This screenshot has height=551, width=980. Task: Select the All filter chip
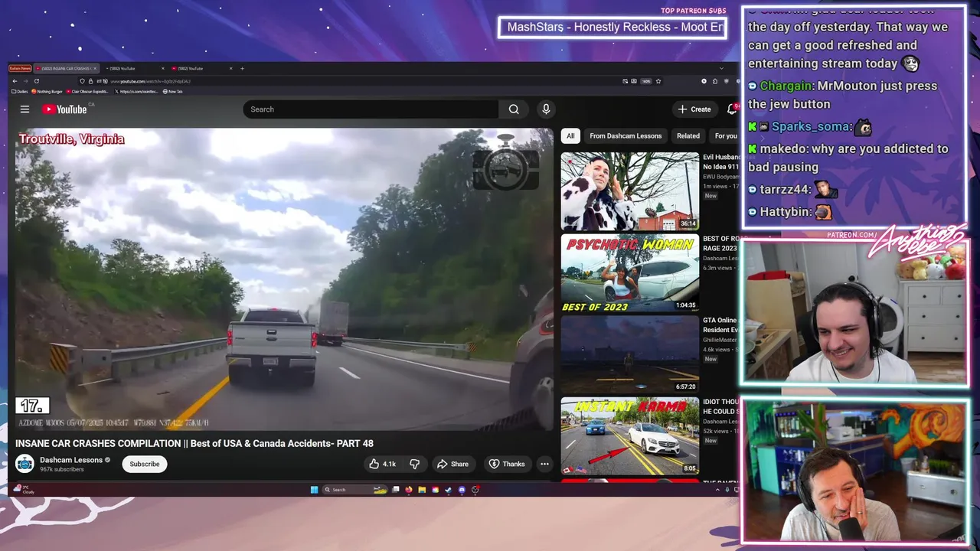[570, 136]
